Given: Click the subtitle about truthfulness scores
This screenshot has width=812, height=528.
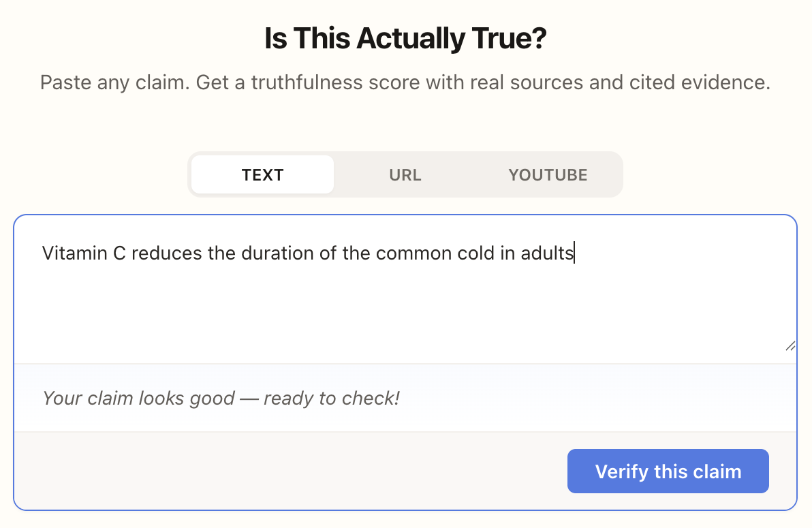Looking at the screenshot, I should [x=405, y=82].
